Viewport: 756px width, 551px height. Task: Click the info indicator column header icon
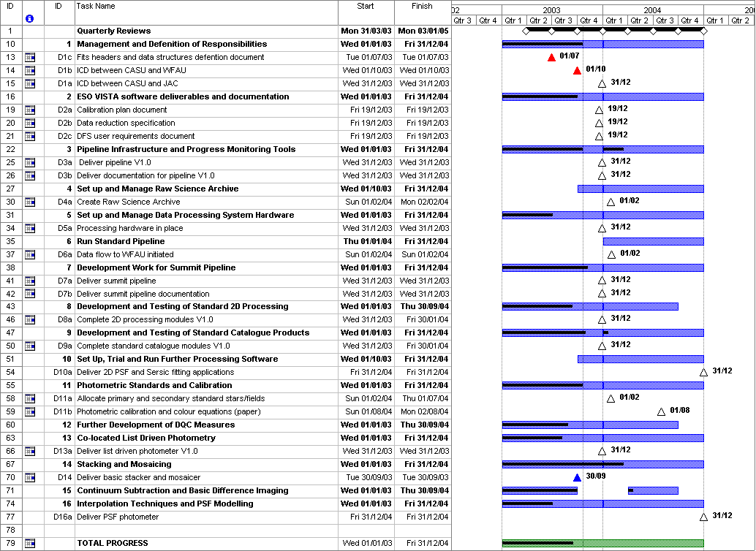(29, 18)
